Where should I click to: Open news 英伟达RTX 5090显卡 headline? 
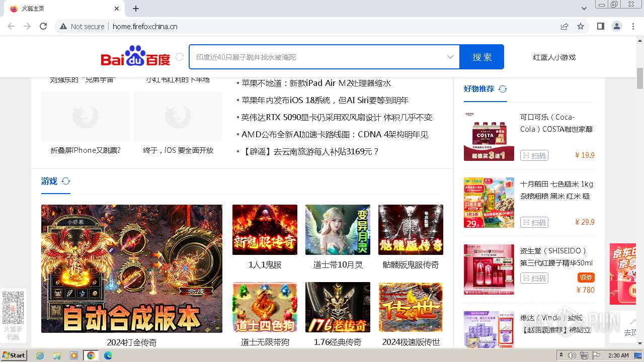[337, 117]
